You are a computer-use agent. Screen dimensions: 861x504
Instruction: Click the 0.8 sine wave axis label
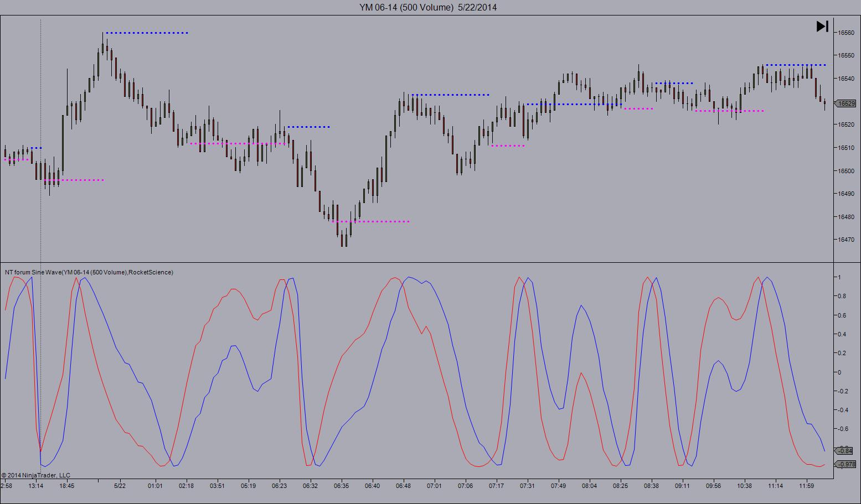(842, 297)
